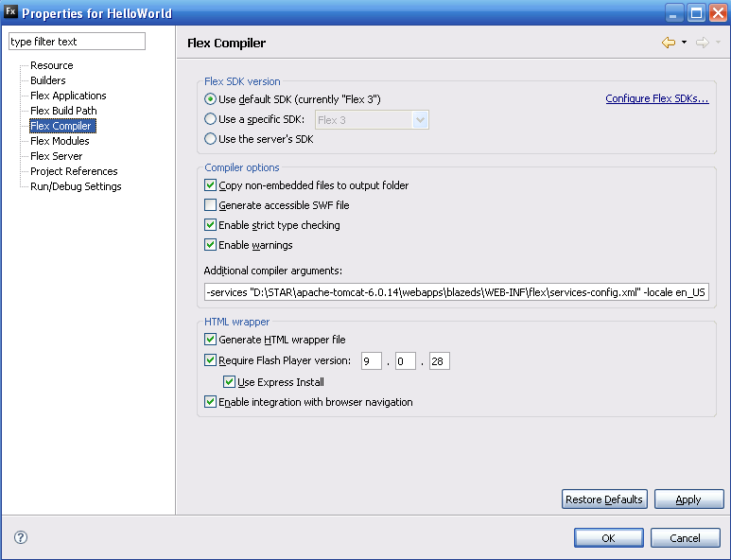Viewport: 731px width, 560px height.
Task: Open the back history dropdown arrow
Action: click(684, 42)
